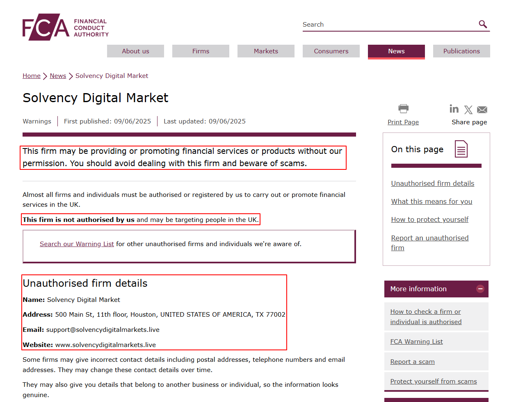Click the Solvency Digital Market page title

(96, 98)
